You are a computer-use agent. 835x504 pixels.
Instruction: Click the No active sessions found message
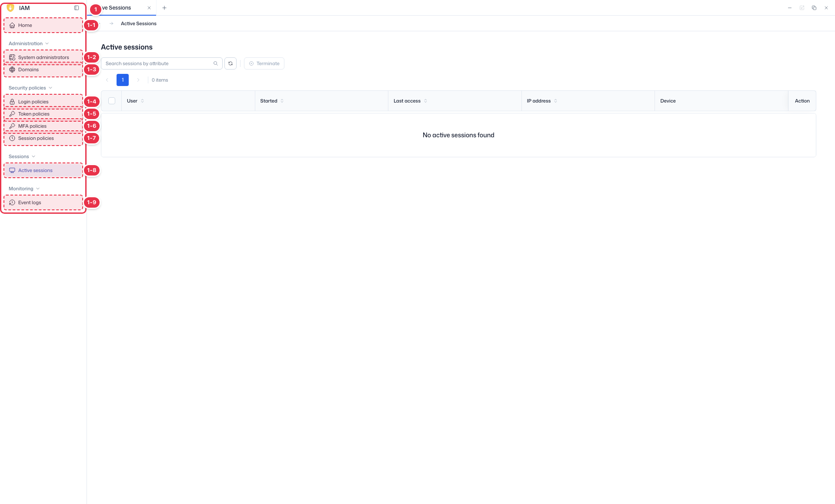(x=458, y=135)
